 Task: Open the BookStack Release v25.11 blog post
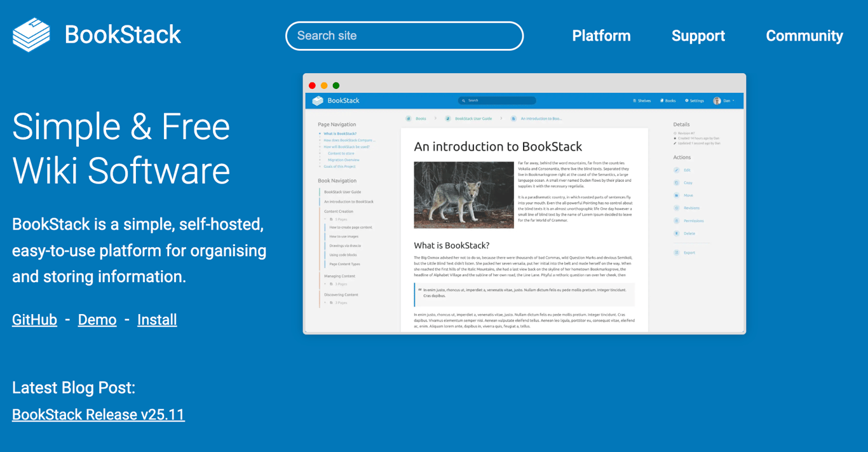[98, 414]
